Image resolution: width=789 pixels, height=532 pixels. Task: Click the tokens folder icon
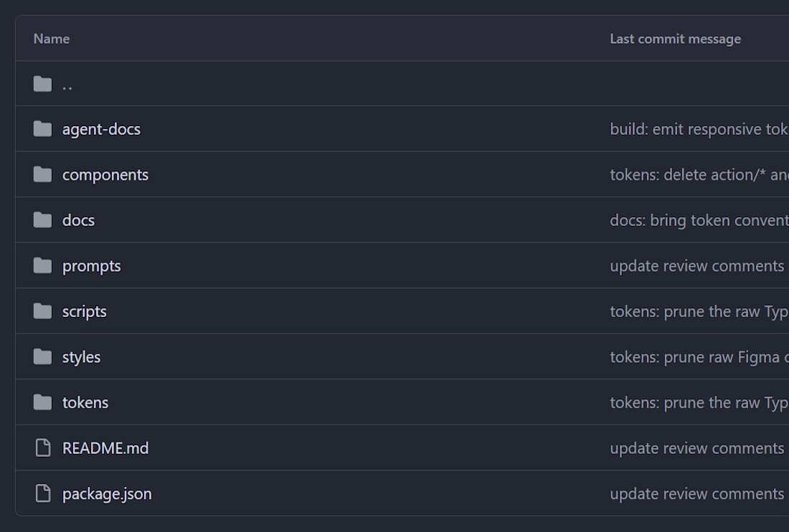point(42,402)
